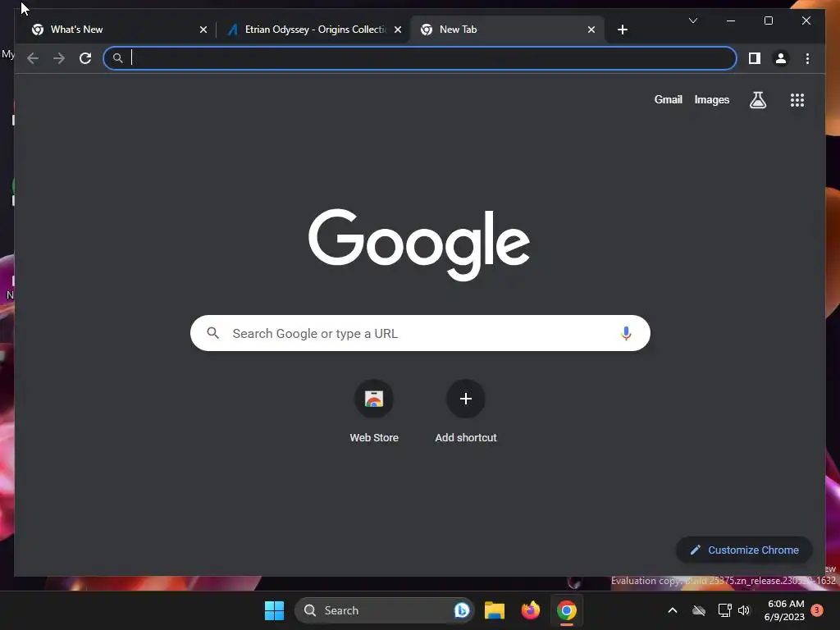The image size is (840, 630).
Task: Click the OneDrive cloud tray icon
Action: [699, 610]
